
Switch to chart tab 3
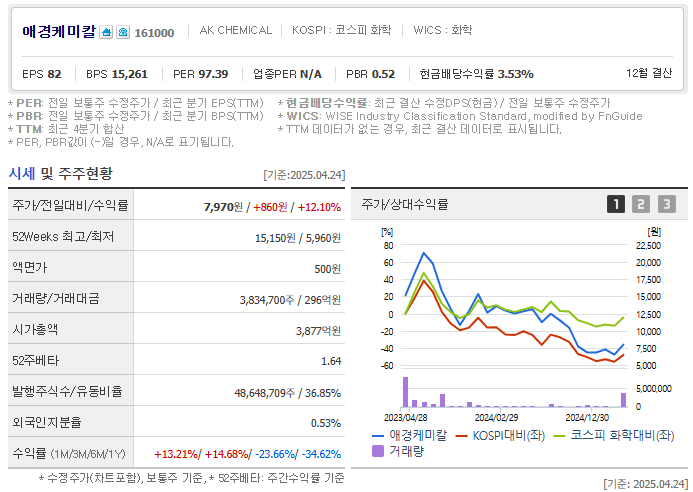(x=666, y=204)
